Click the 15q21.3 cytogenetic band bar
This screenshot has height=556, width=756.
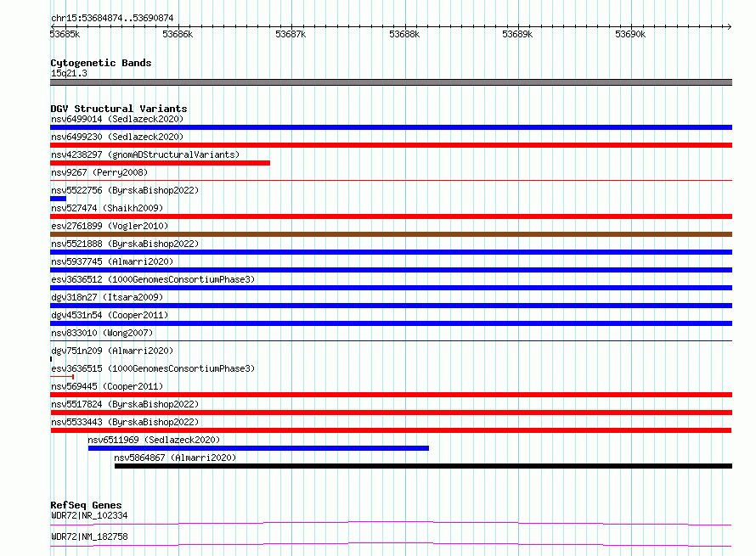[x=391, y=82]
